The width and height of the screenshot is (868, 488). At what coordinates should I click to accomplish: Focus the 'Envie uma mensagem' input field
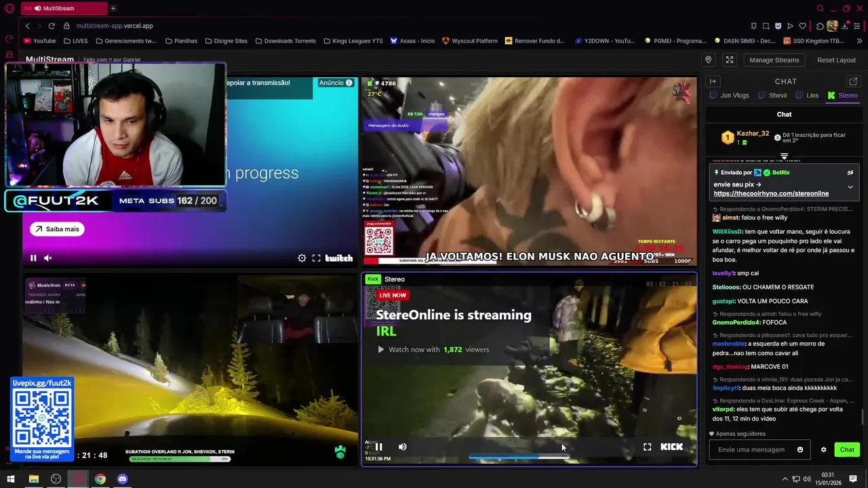pyautogui.click(x=759, y=449)
